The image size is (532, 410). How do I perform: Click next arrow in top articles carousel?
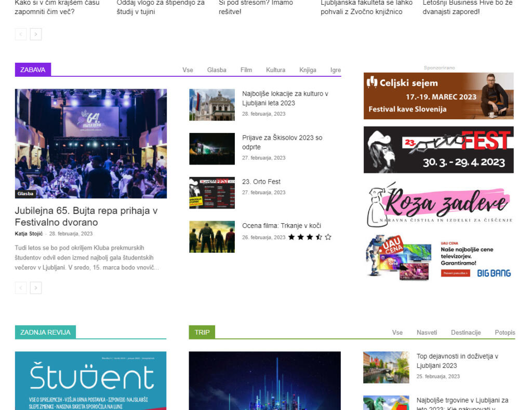pyautogui.click(x=36, y=34)
